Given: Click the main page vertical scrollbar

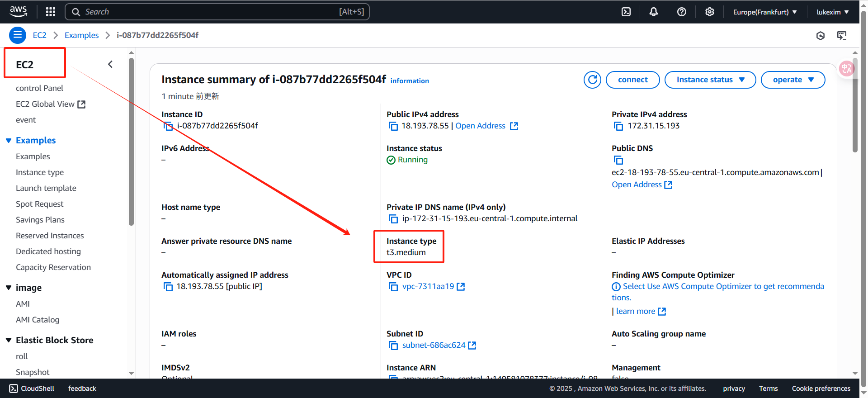Looking at the screenshot, I should [855, 104].
